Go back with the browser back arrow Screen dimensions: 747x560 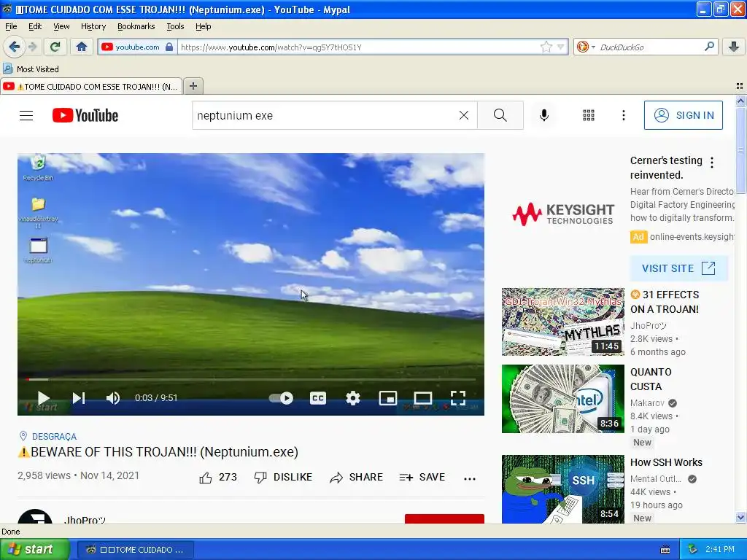point(14,47)
